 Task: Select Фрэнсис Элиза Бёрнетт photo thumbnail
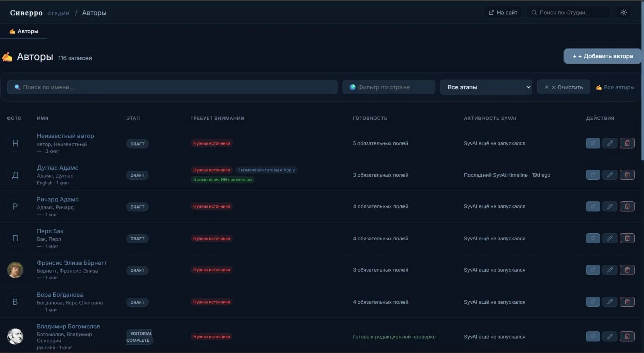15,270
